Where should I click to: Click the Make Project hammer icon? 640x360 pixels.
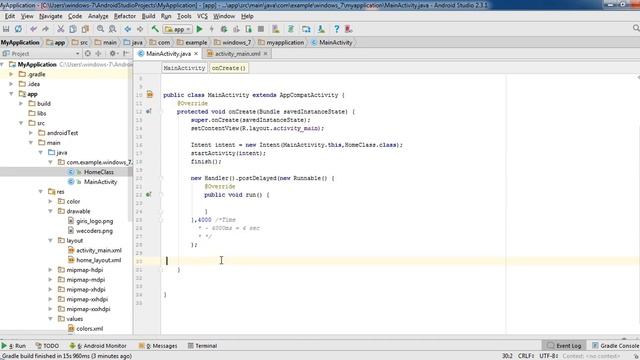tap(155, 29)
